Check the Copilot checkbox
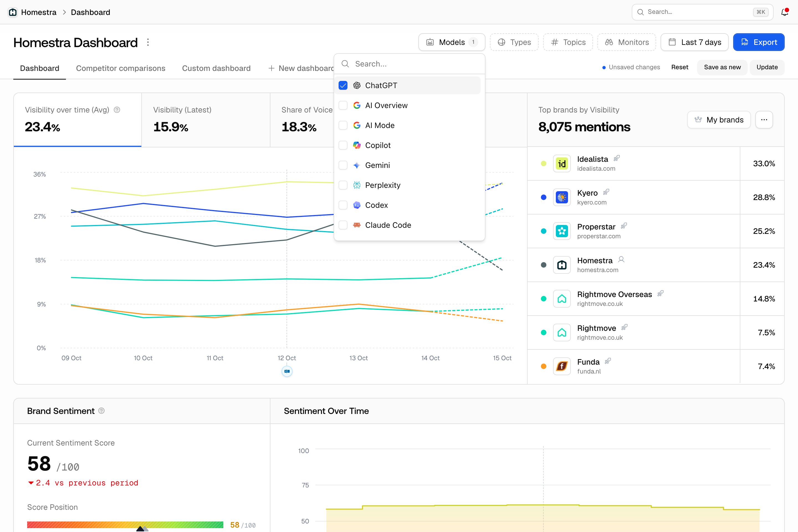The height and width of the screenshot is (532, 798). pyautogui.click(x=343, y=145)
